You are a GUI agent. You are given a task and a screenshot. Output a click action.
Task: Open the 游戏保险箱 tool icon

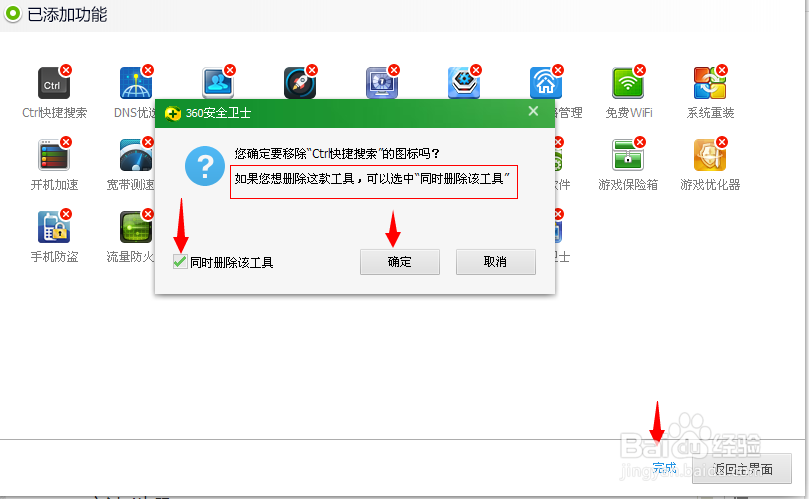[628, 155]
